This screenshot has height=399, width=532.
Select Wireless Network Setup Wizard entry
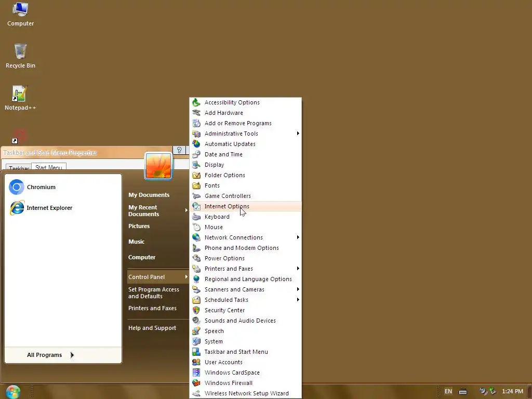click(x=245, y=393)
